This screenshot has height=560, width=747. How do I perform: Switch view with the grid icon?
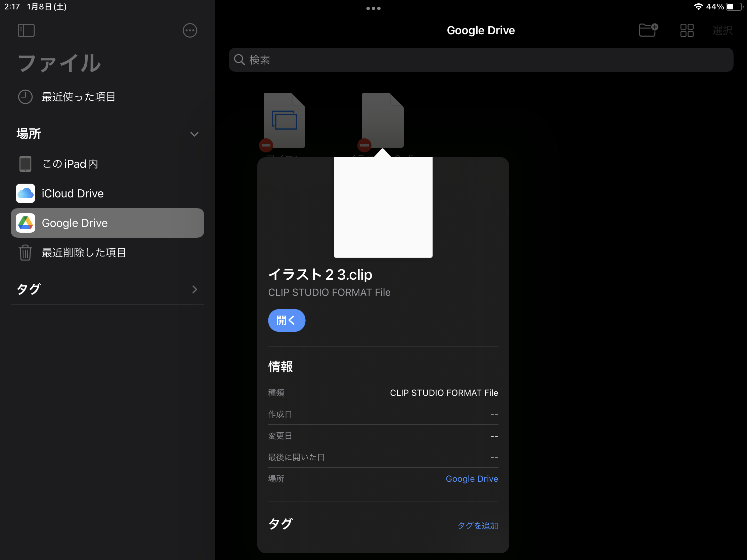tap(687, 30)
